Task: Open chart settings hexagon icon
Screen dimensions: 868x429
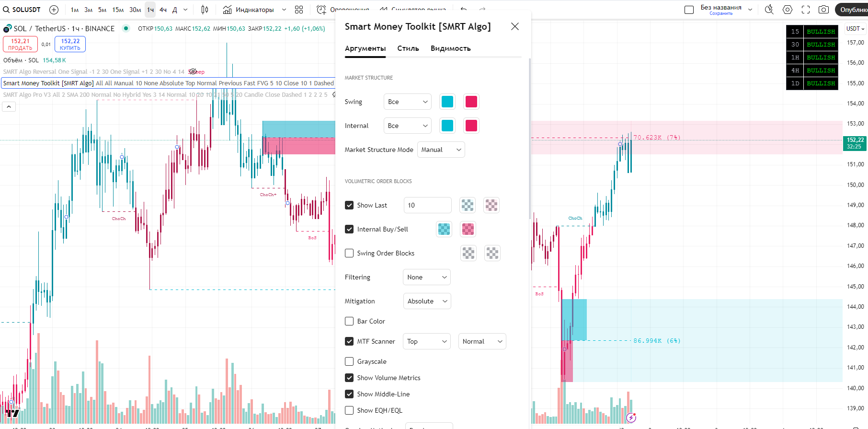Action: [788, 10]
